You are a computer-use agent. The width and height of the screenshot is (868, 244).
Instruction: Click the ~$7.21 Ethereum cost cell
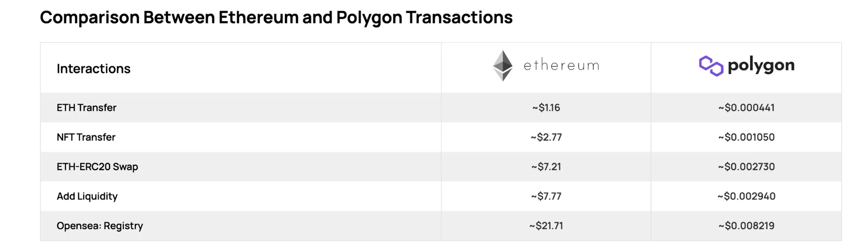pyautogui.click(x=546, y=167)
